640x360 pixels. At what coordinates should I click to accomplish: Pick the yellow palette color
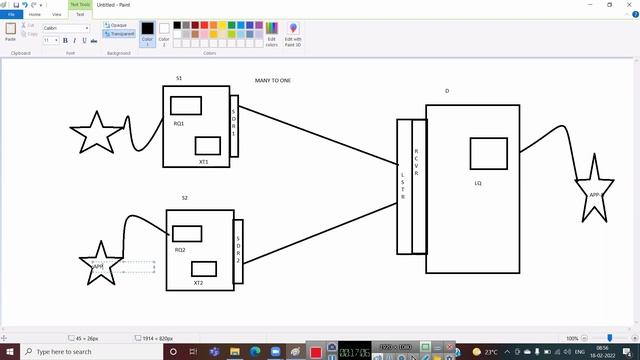coord(222,25)
